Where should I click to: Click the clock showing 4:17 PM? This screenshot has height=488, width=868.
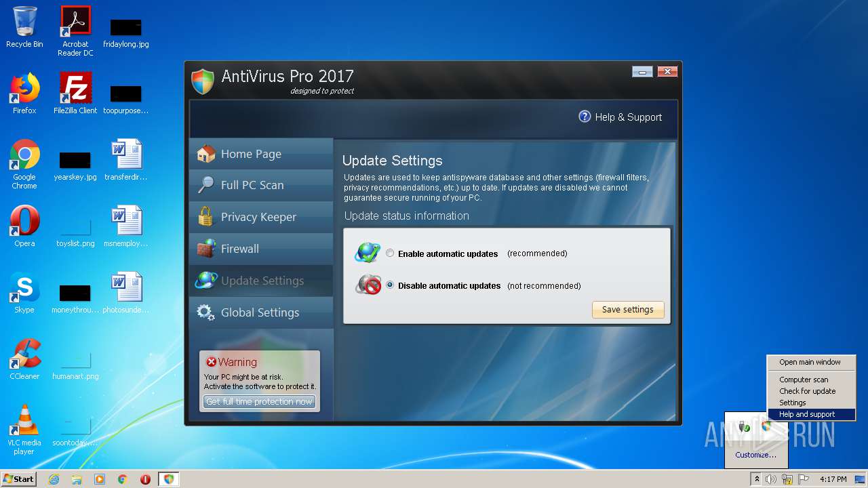[x=833, y=479]
